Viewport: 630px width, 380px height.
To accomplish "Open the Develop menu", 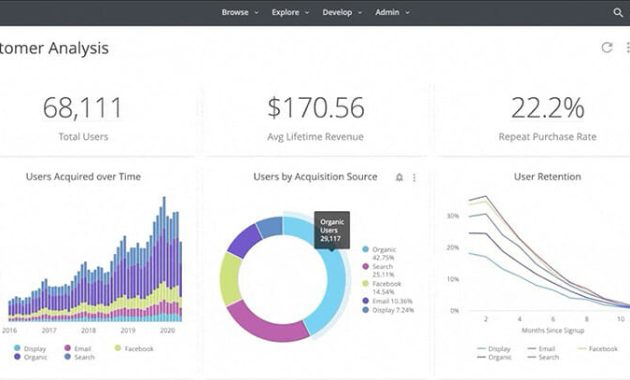I will click(x=337, y=12).
